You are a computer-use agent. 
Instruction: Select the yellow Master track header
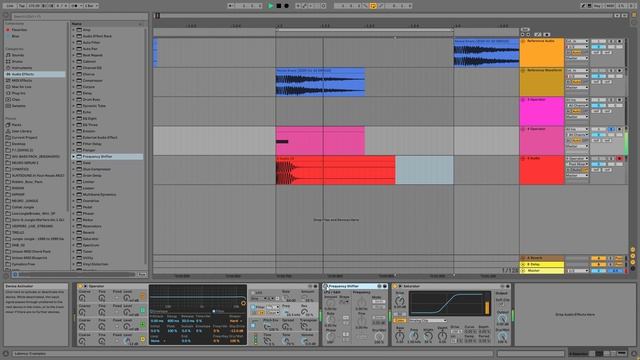click(x=542, y=271)
